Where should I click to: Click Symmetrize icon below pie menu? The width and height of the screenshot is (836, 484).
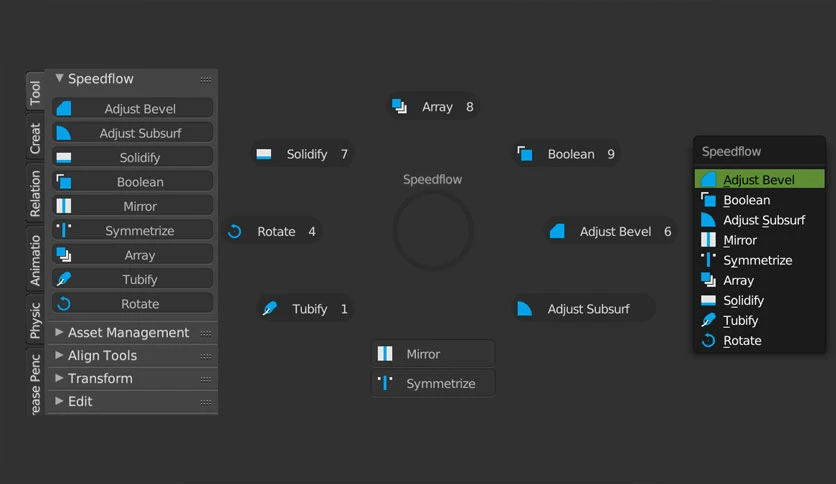385,383
